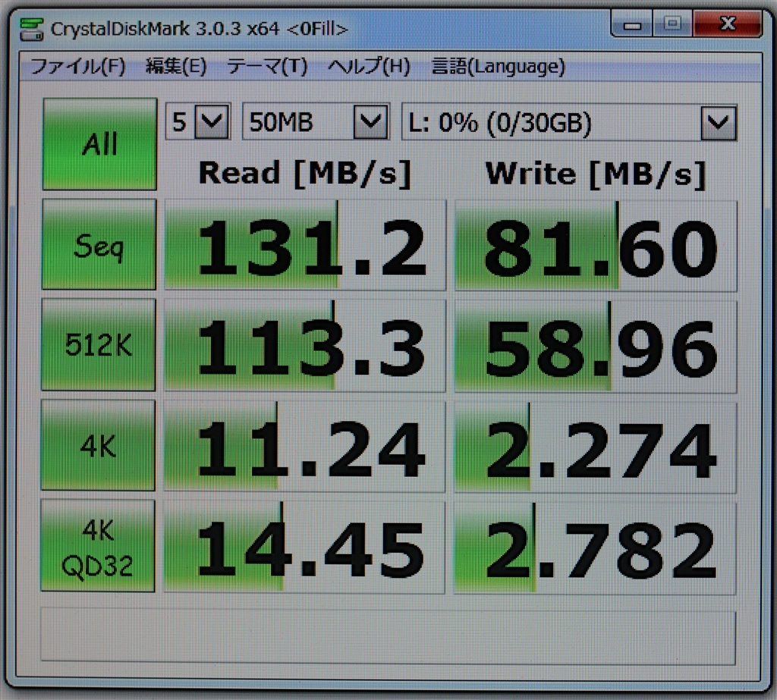This screenshot has width=777, height=700.
Task: Click the Seq write value 81.60
Action: click(596, 246)
